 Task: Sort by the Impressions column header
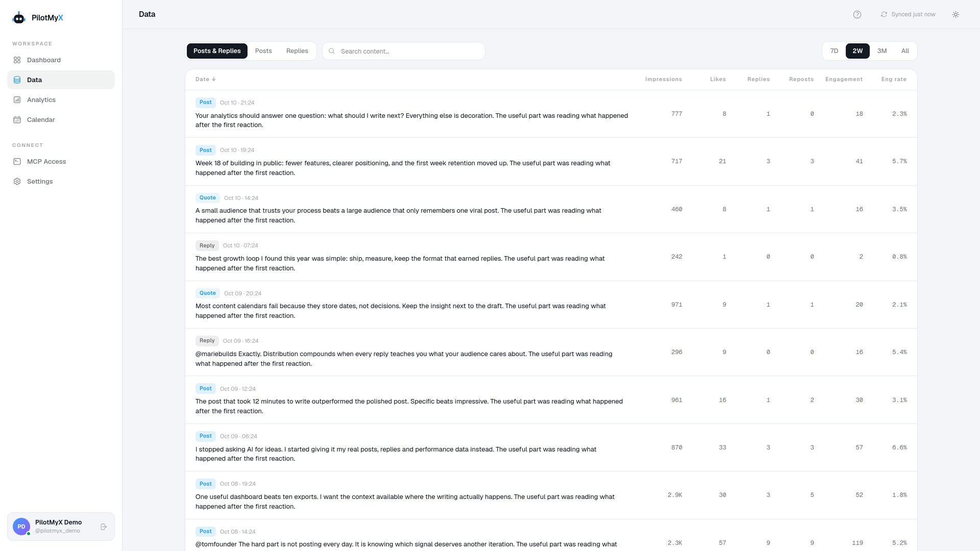pos(663,80)
